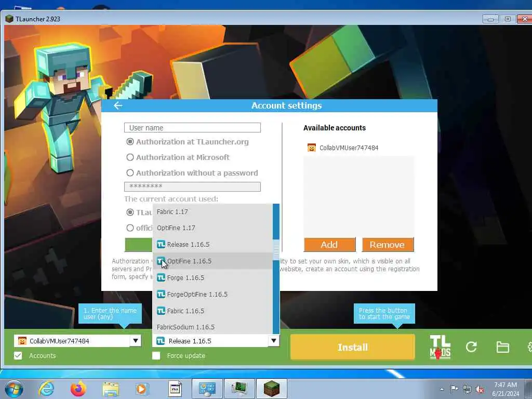Click the orange Remove button
The image size is (532, 399).
(x=388, y=245)
